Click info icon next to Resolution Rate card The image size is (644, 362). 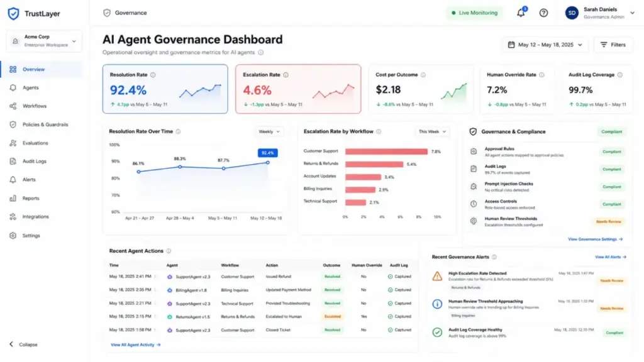153,75
